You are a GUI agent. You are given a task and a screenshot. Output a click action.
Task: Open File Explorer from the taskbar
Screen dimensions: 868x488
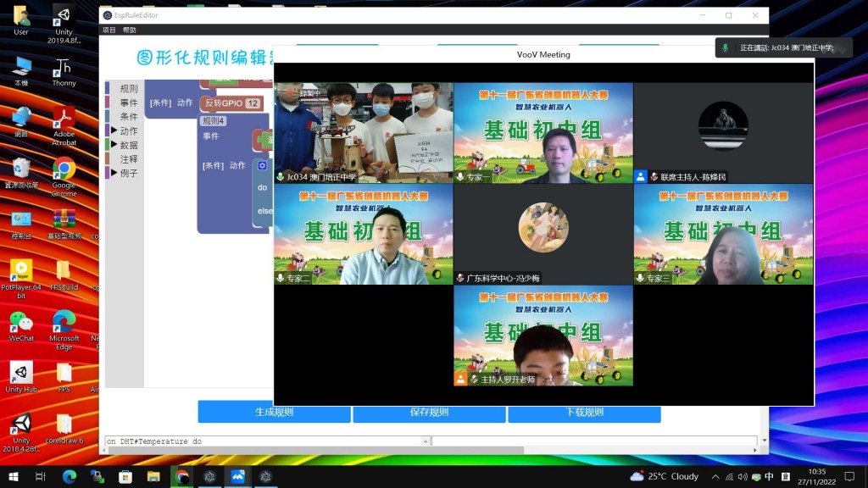(x=153, y=477)
